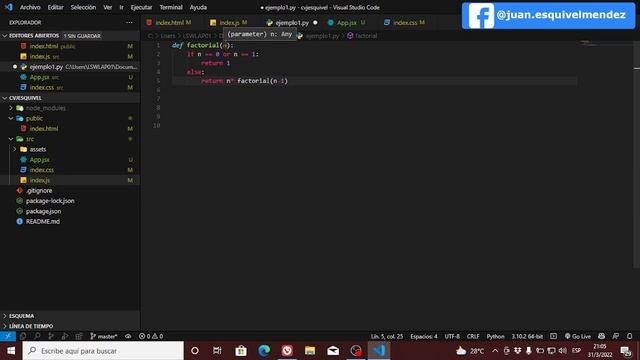
Task: Click the sync changes cloud icon
Action: (x=128, y=336)
